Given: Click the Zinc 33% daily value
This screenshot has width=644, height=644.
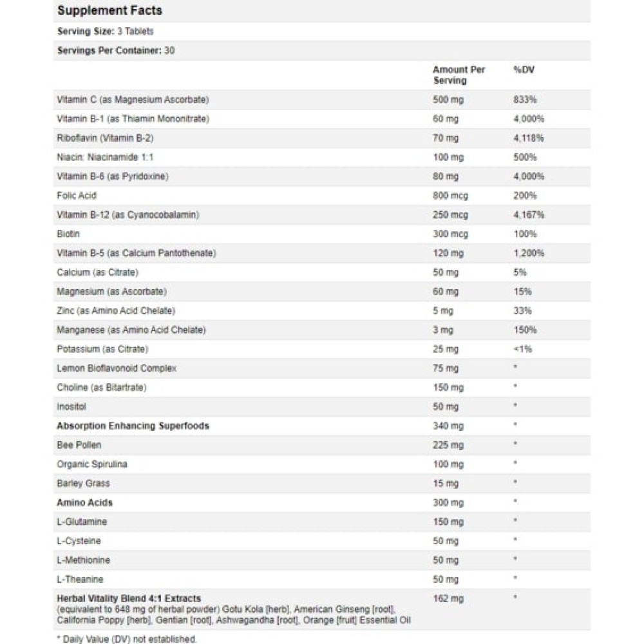Looking at the screenshot, I should [x=522, y=310].
